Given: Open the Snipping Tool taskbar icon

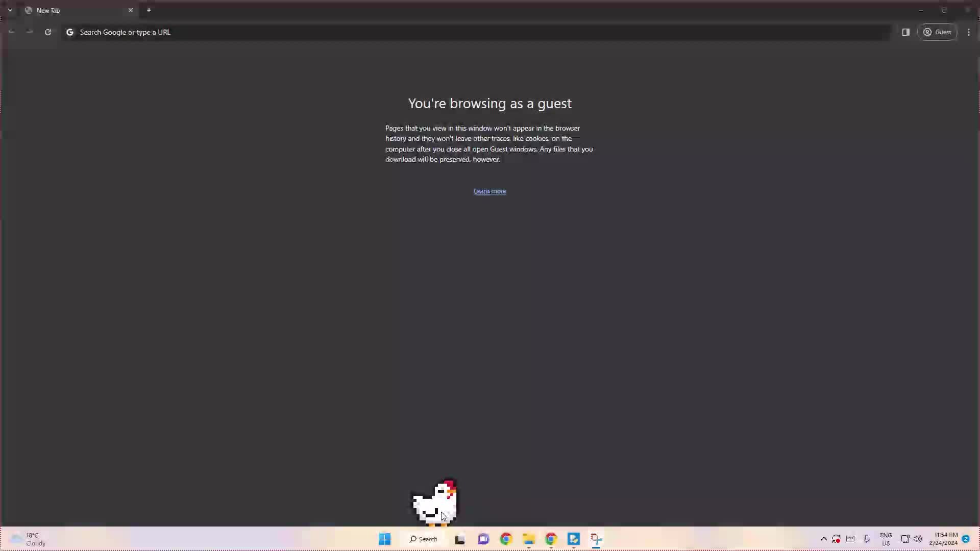Looking at the screenshot, I should (x=596, y=539).
